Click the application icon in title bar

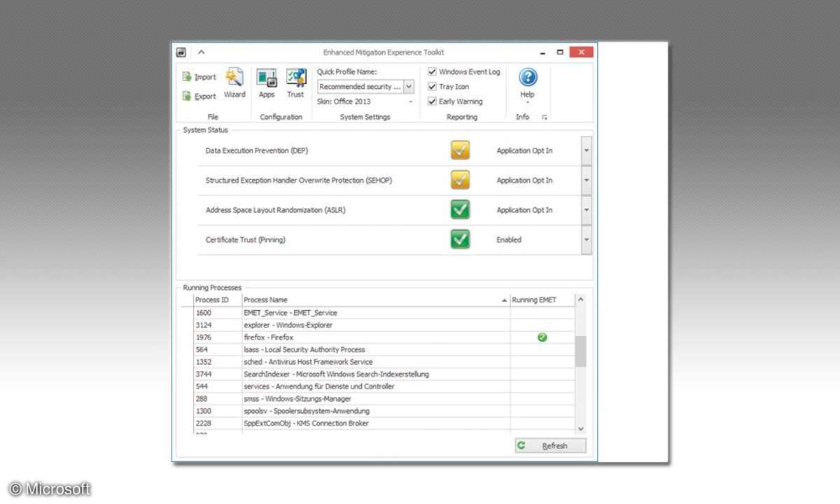181,52
